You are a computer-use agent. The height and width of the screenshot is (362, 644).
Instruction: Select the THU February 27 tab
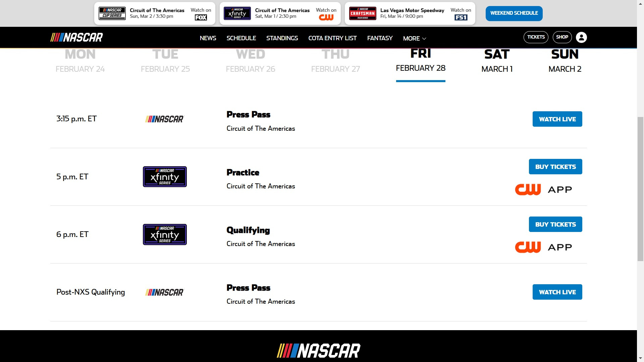click(335, 61)
